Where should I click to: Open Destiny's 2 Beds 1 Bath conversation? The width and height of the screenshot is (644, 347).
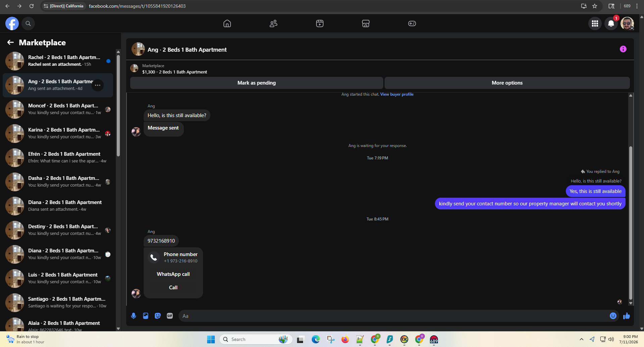click(x=58, y=230)
